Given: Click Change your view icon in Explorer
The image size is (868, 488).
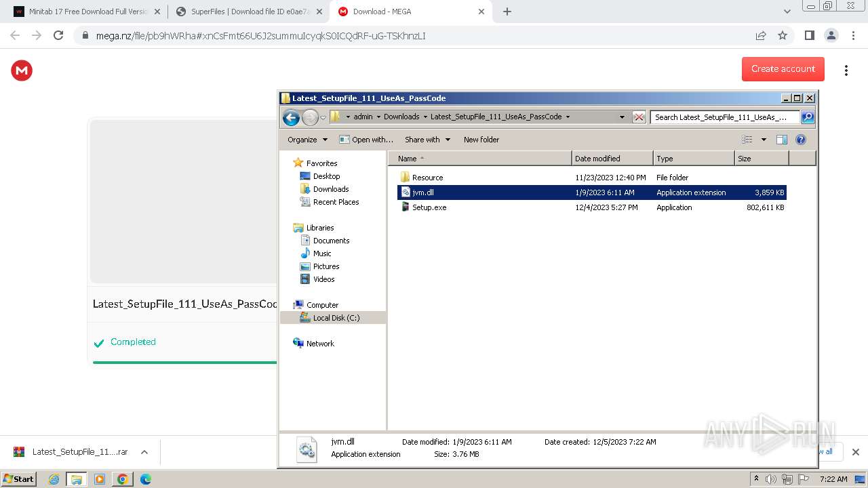Looking at the screenshot, I should [747, 140].
